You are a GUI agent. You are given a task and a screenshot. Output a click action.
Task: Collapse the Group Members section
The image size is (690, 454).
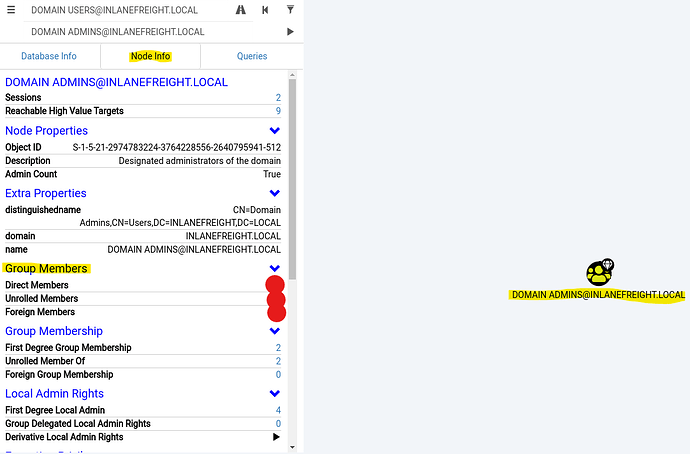pyautogui.click(x=275, y=268)
